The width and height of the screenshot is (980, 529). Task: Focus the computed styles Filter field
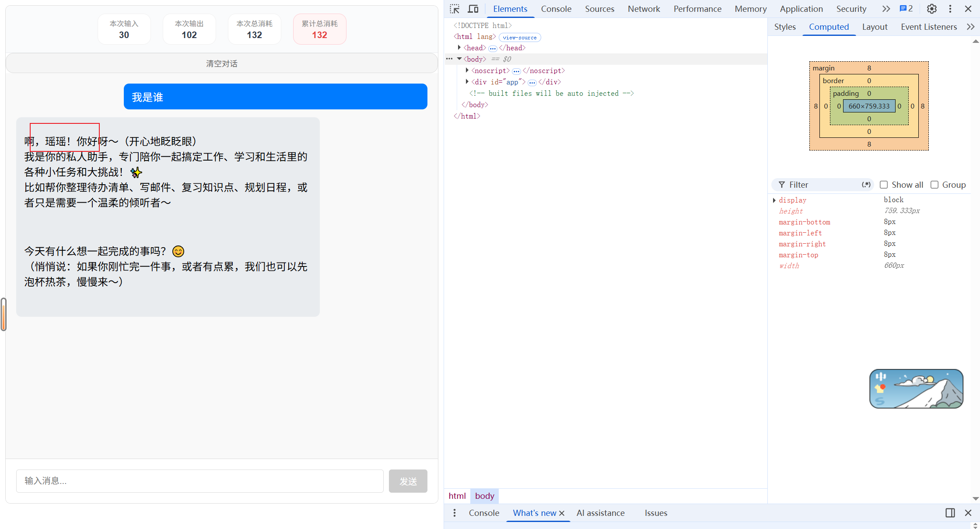823,185
